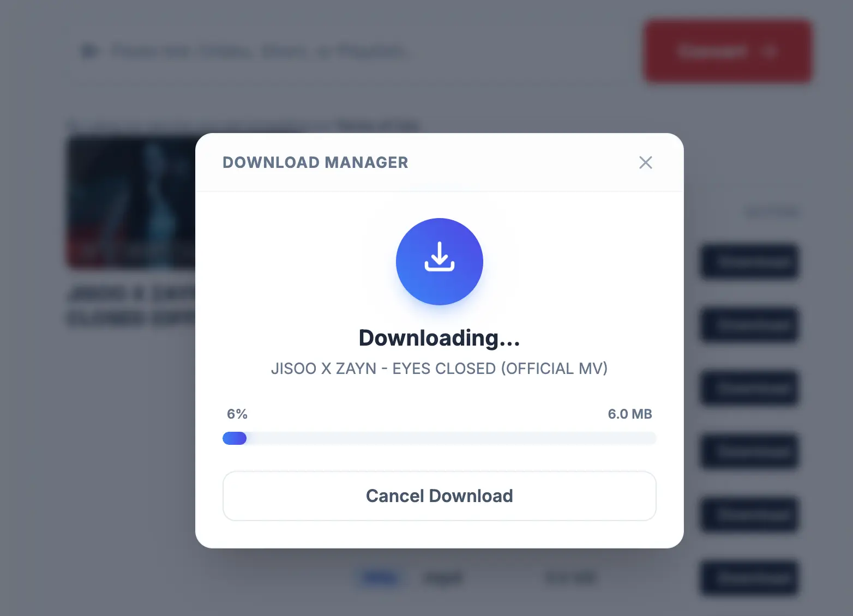Viewport: 853px width, 616px height.
Task: Click the DOWNLOAD MANAGER header text
Action: 315,162
